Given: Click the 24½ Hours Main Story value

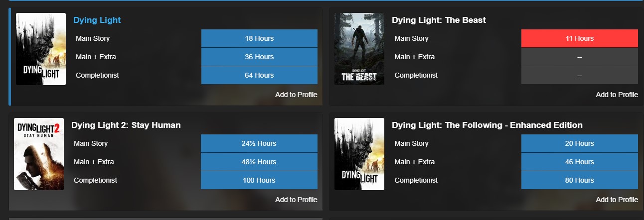Looking at the screenshot, I should [x=259, y=143].
